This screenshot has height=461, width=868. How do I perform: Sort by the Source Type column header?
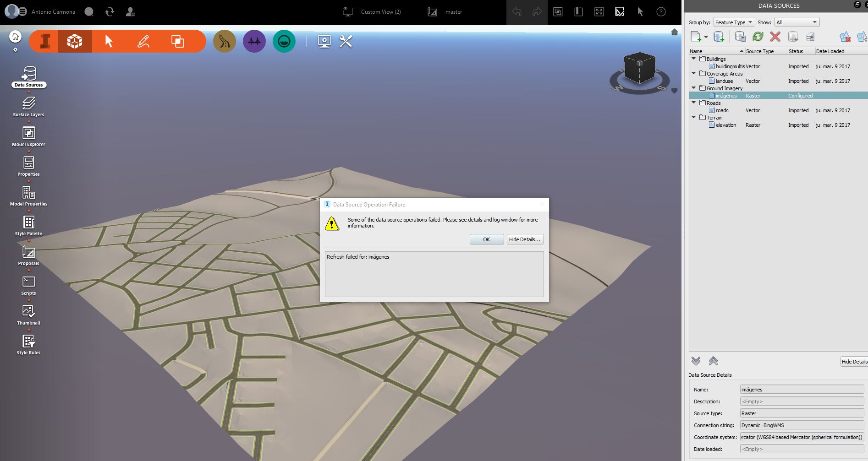tap(766, 51)
